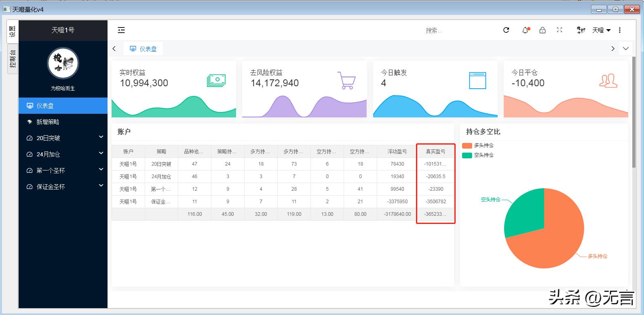This screenshot has width=644, height=315.
Task: Click the round profile picture in sidebar
Action: point(63,63)
